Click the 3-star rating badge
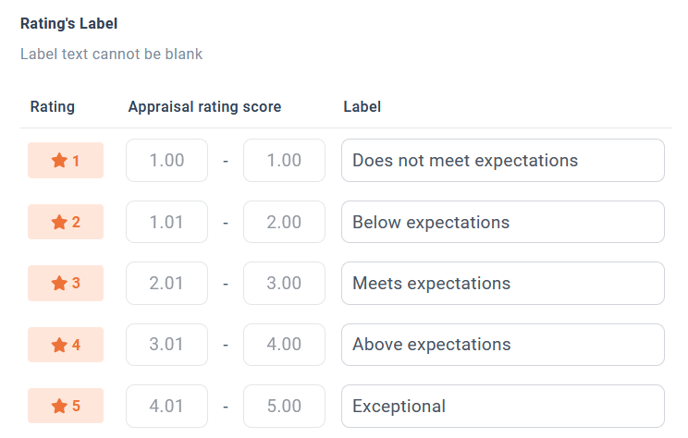This screenshot has height=438, width=688. tap(66, 283)
